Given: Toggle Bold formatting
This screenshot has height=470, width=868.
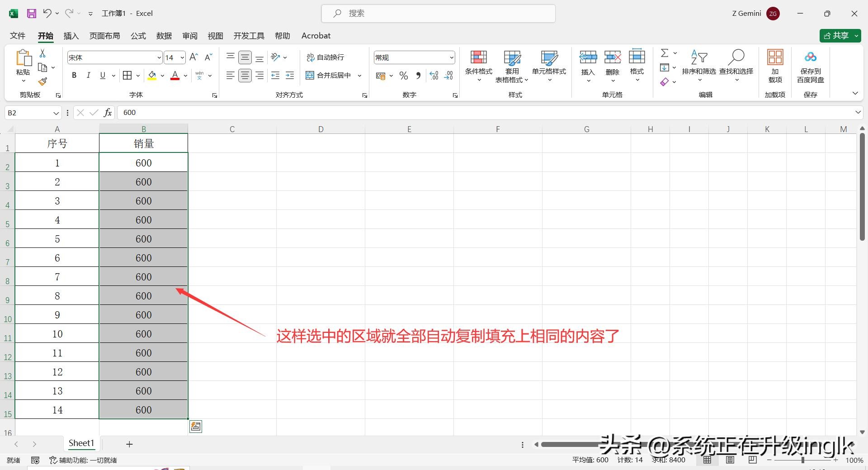Looking at the screenshot, I should (74, 76).
